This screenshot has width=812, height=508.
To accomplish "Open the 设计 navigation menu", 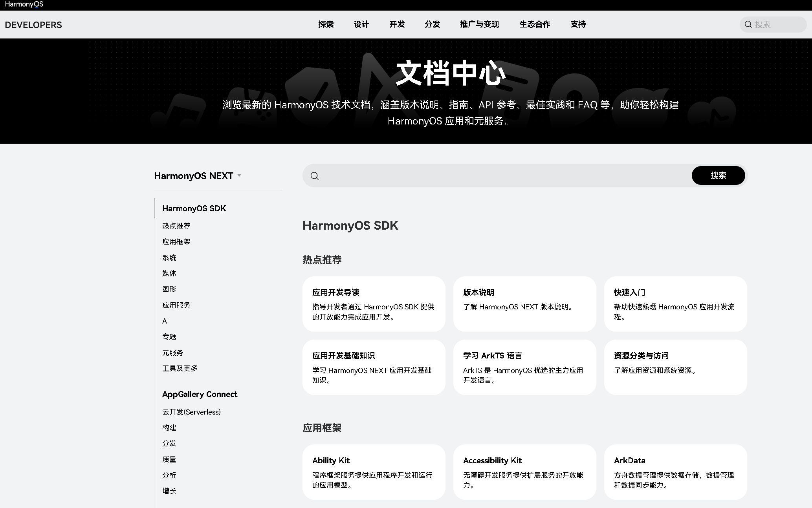I will (361, 24).
